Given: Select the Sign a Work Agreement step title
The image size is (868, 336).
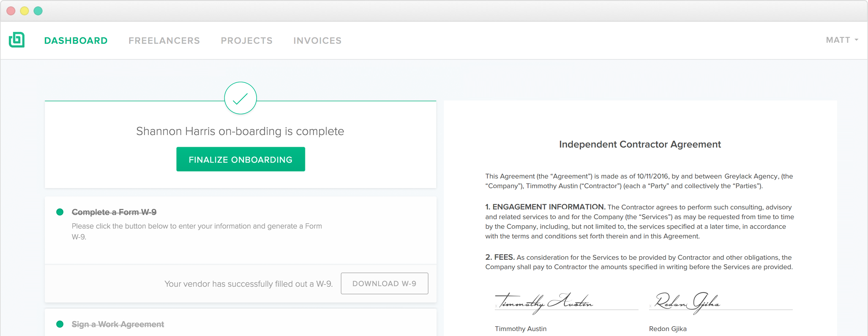Looking at the screenshot, I should click(118, 324).
